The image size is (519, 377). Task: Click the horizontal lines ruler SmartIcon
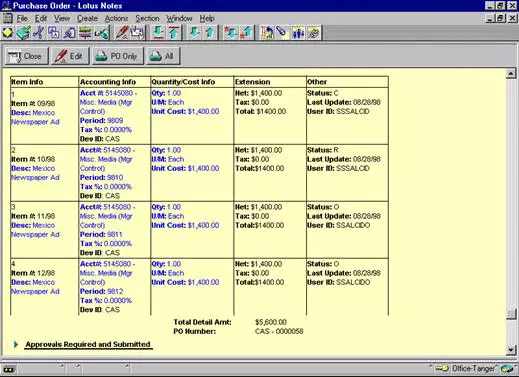point(85,33)
